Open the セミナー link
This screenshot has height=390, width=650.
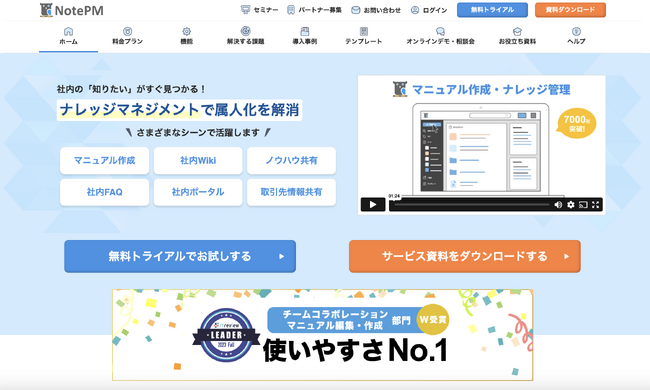[260, 10]
